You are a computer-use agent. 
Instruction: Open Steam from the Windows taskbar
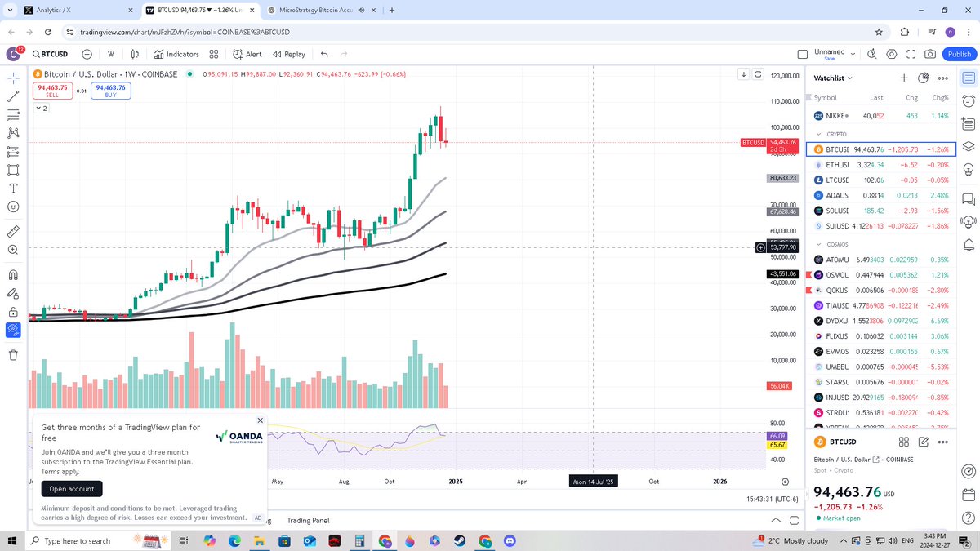(458, 540)
